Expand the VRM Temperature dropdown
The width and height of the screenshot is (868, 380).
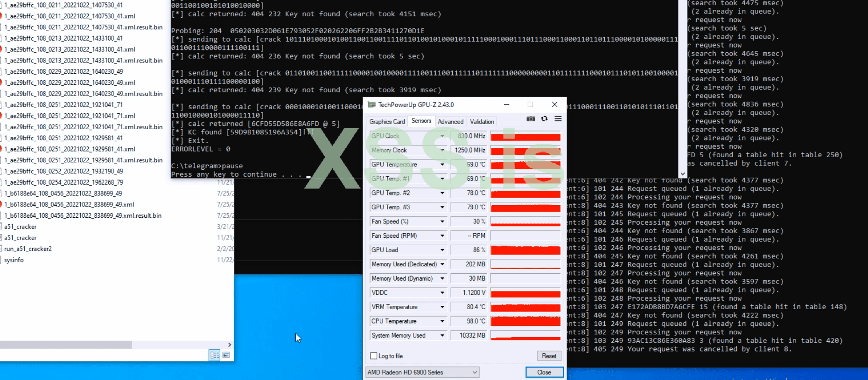[x=442, y=307]
